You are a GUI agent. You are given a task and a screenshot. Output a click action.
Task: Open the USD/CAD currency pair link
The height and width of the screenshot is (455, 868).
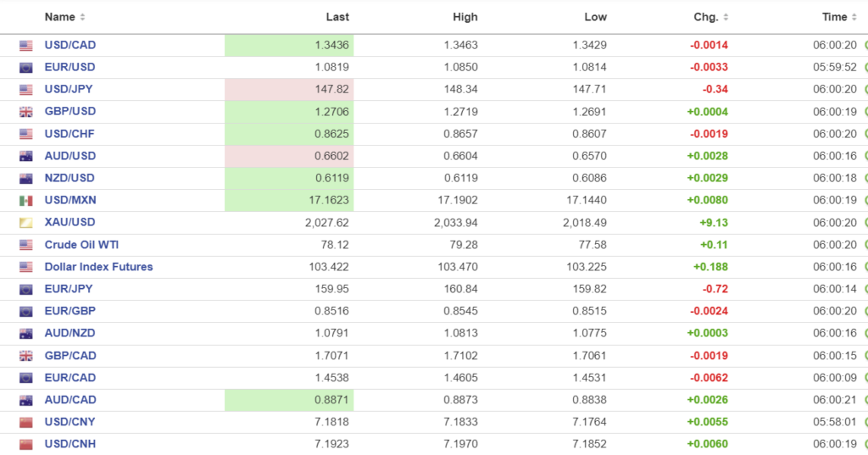70,45
